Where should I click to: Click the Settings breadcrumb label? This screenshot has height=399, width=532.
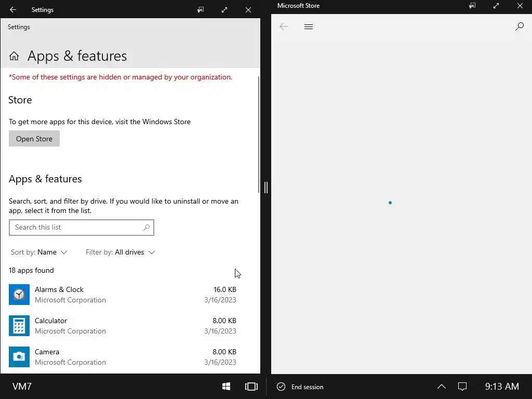tap(19, 27)
